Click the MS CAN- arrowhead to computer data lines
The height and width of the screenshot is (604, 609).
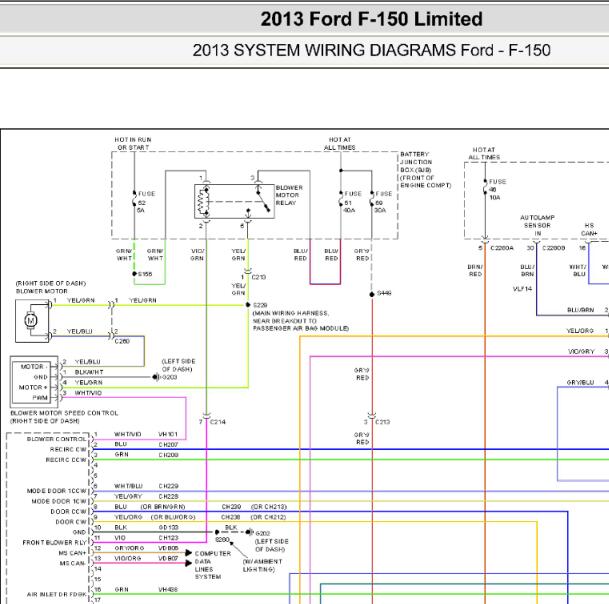pyautogui.click(x=188, y=562)
